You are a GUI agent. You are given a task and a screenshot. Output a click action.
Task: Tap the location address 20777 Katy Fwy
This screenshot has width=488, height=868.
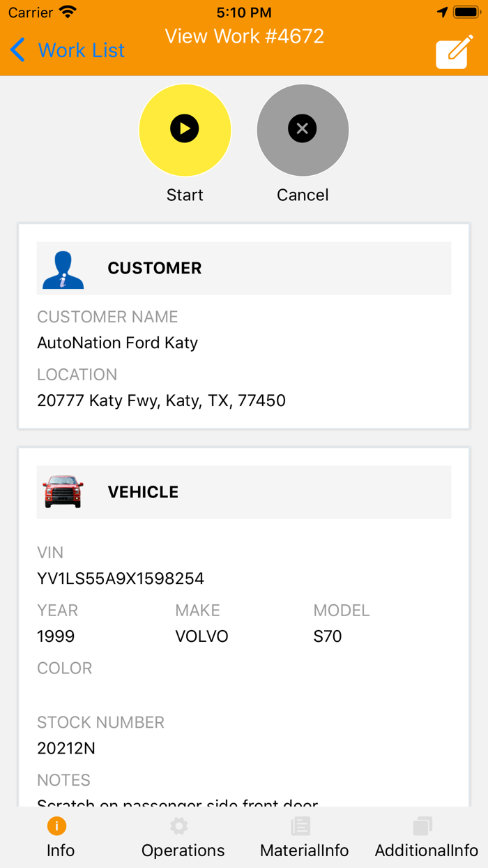(161, 401)
